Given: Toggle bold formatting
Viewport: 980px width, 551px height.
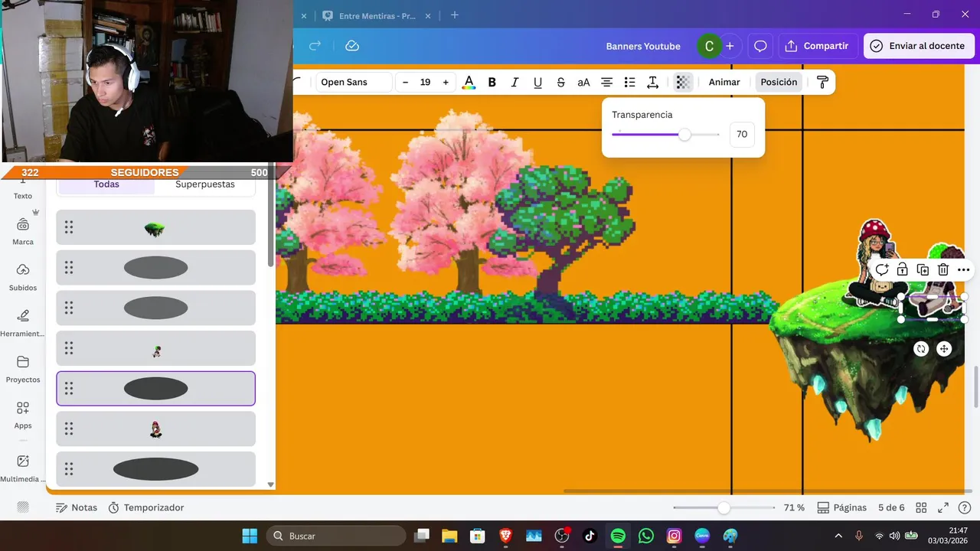Looking at the screenshot, I should [x=492, y=82].
